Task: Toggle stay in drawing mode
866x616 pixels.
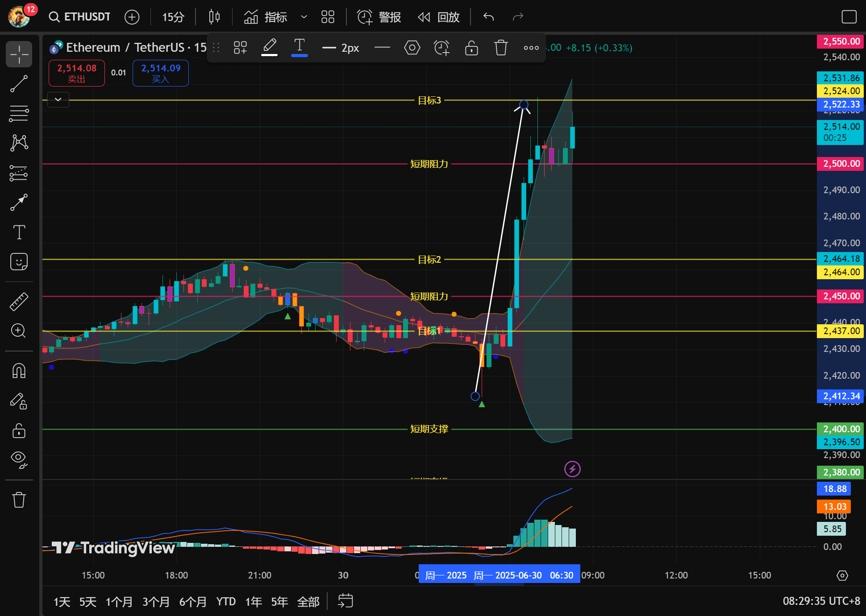Action: click(19, 401)
